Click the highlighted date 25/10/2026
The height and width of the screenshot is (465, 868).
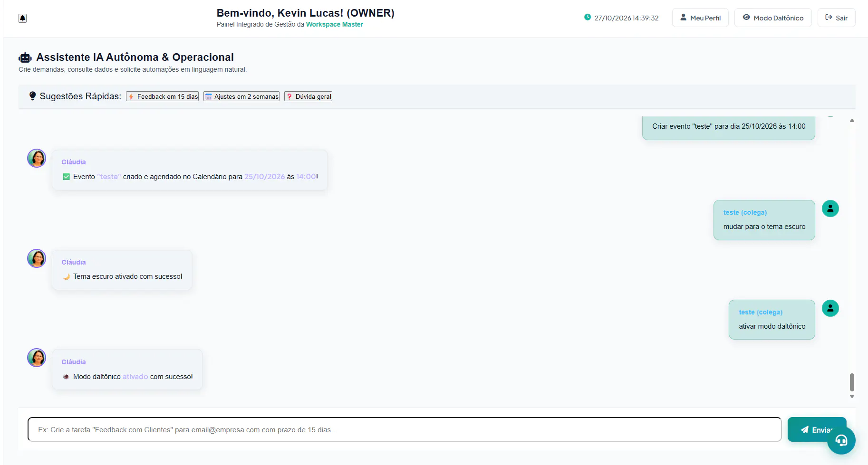click(x=264, y=177)
